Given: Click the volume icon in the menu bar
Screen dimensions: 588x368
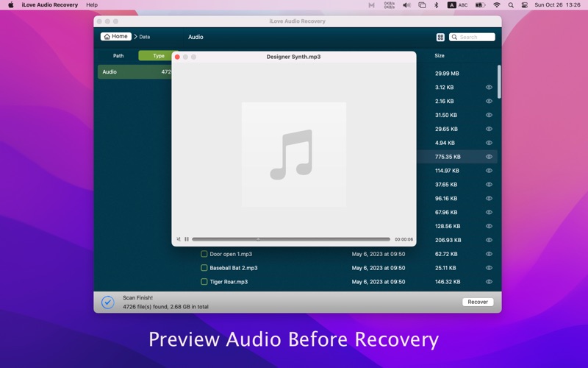Looking at the screenshot, I should 406,5.
